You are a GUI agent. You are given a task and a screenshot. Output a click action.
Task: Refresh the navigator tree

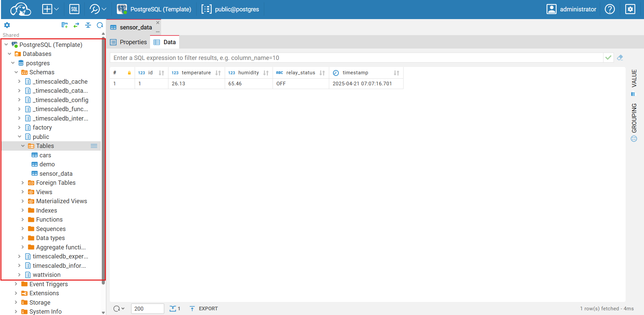click(100, 25)
